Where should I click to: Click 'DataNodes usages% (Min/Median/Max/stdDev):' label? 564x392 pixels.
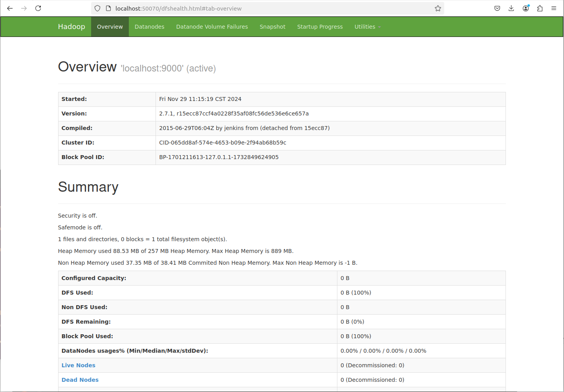(135, 351)
